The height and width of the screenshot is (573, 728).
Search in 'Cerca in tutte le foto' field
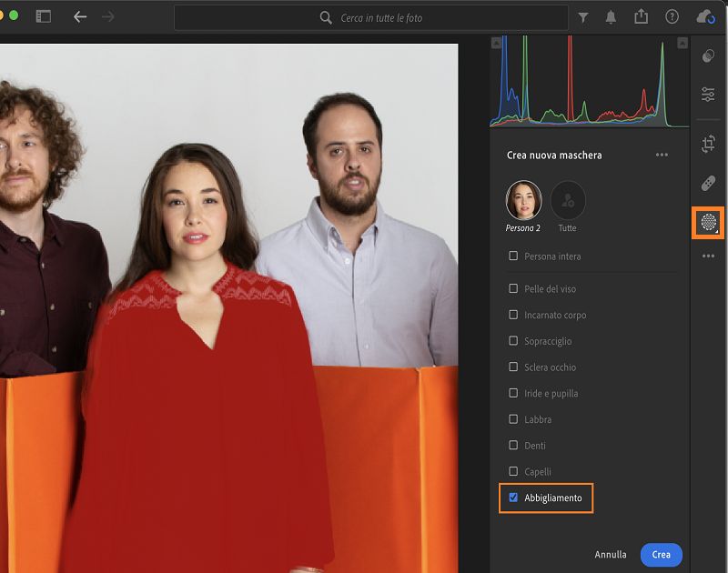[x=371, y=17]
